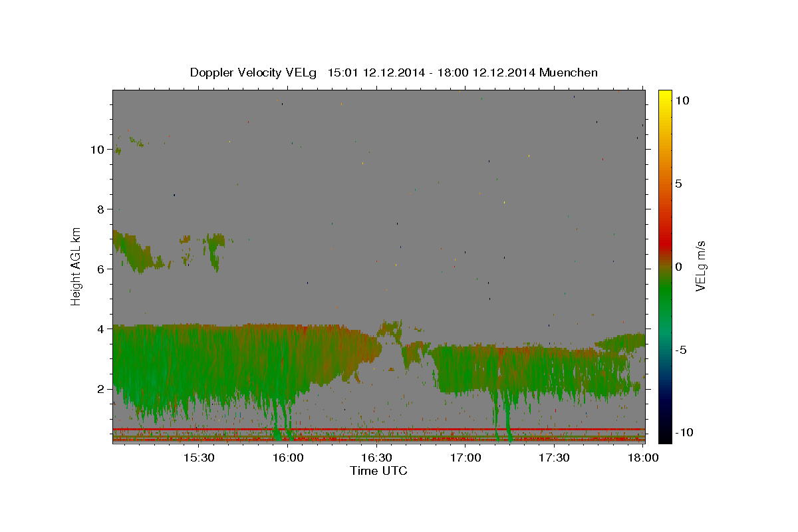Click the "Time UTC" axis label
Screen dimensions: 798x532
(378, 471)
